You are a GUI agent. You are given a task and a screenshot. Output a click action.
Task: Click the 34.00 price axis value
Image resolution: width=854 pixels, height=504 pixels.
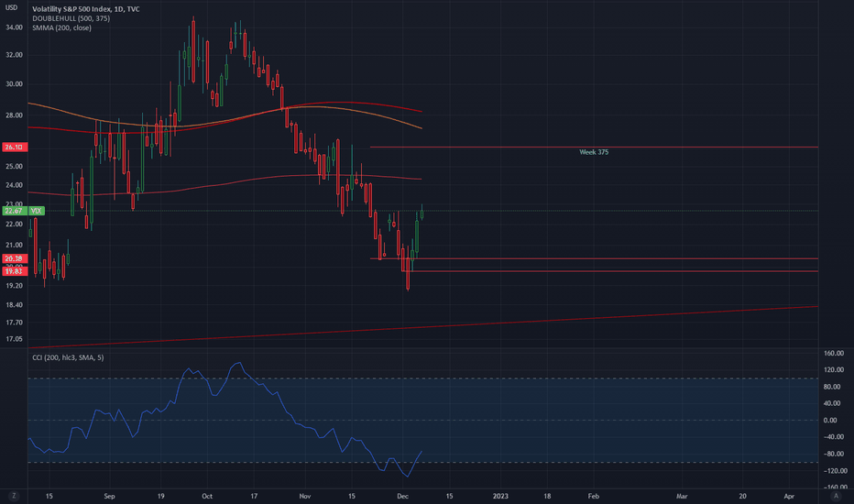[14, 27]
